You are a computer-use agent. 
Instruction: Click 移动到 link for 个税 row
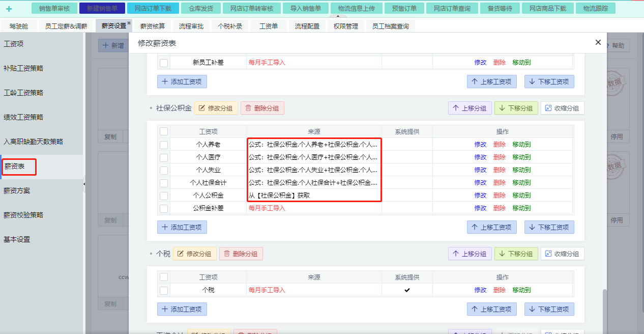coord(521,290)
